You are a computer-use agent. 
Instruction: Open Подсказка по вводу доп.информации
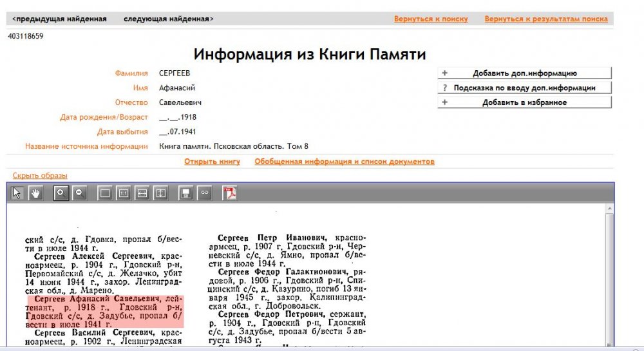(x=524, y=88)
